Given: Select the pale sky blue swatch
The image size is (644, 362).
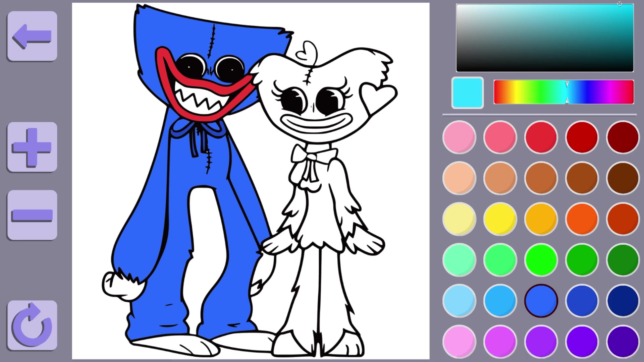Looking at the screenshot, I should (459, 301).
